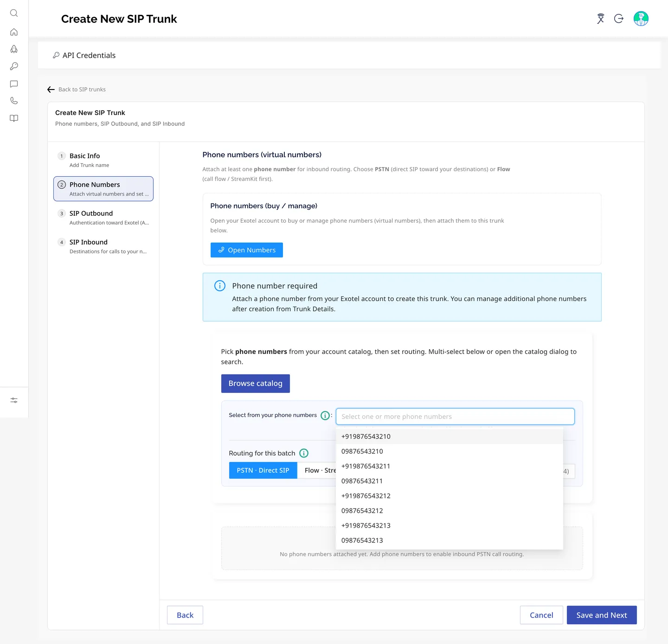Go to the Basic Info step

(x=103, y=160)
